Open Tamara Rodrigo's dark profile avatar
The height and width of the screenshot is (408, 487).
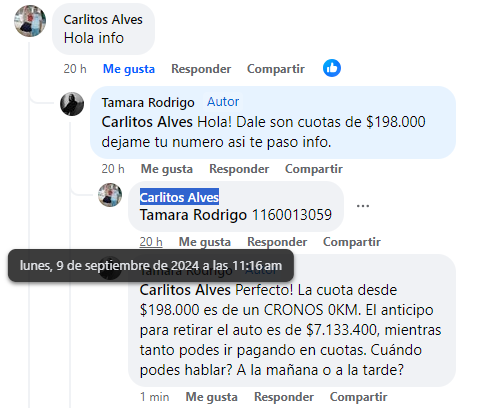(x=72, y=104)
